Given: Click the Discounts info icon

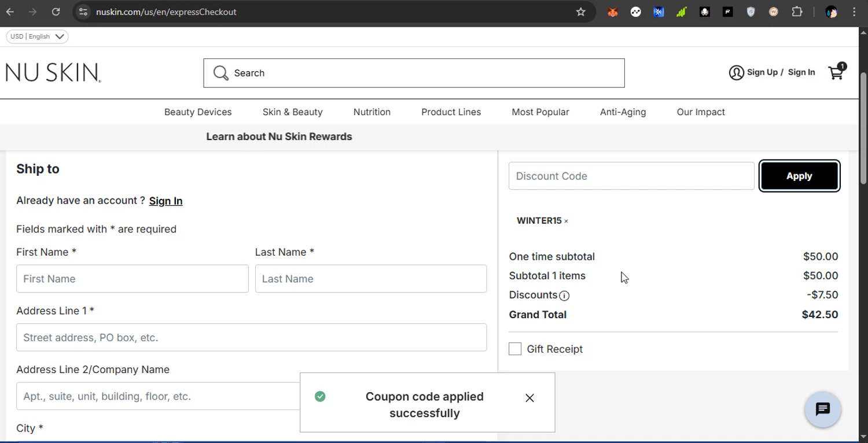Looking at the screenshot, I should click(x=564, y=296).
